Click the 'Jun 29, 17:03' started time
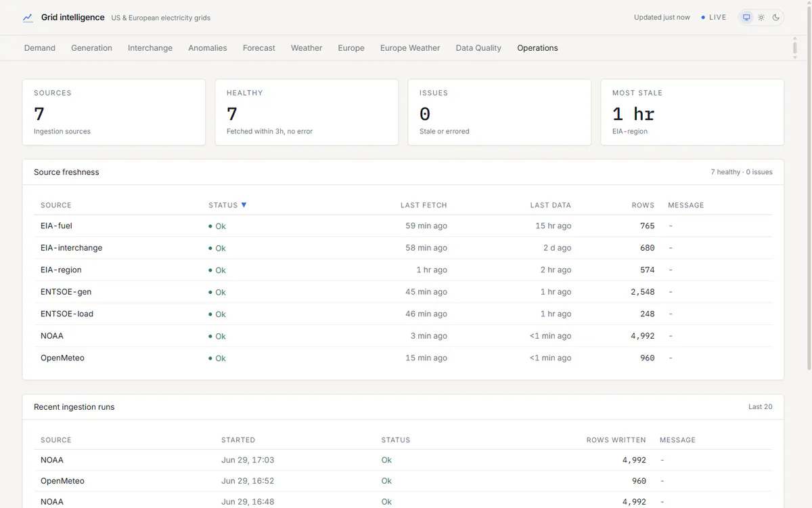This screenshot has width=812, height=508. (248, 460)
